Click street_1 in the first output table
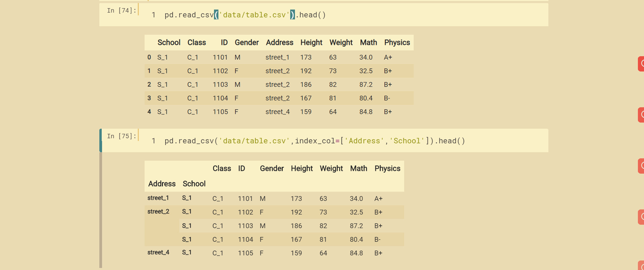This screenshot has height=270, width=644. [277, 57]
